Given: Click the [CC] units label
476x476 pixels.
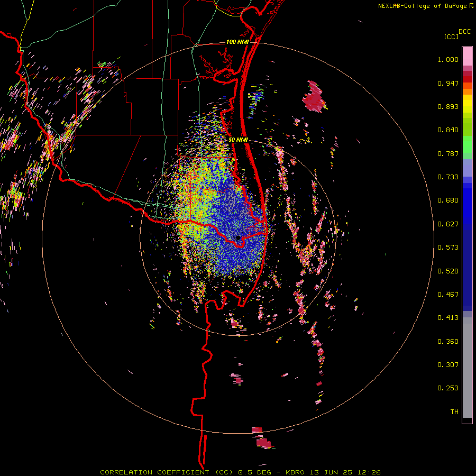Looking at the screenshot, I should [451, 36].
